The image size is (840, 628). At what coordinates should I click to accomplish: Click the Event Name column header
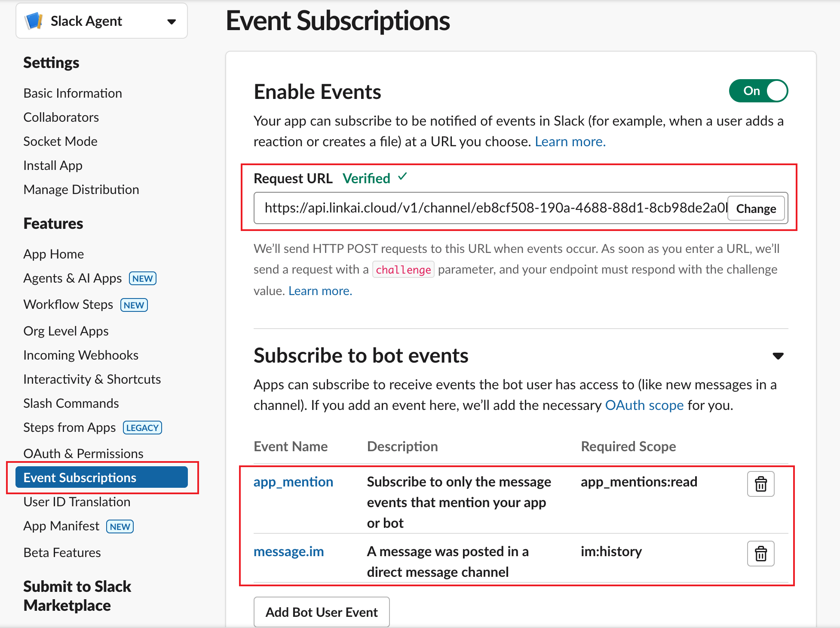point(291,446)
